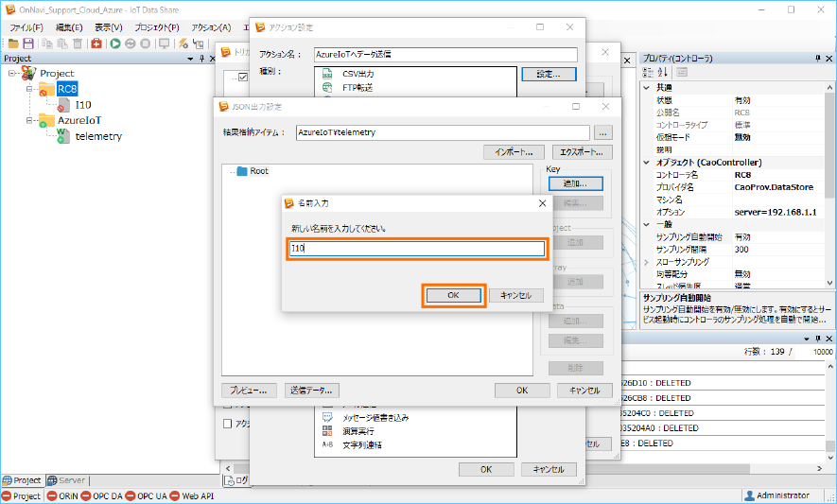
Task: Collapse the AzureIoT tree node
Action: point(30,120)
